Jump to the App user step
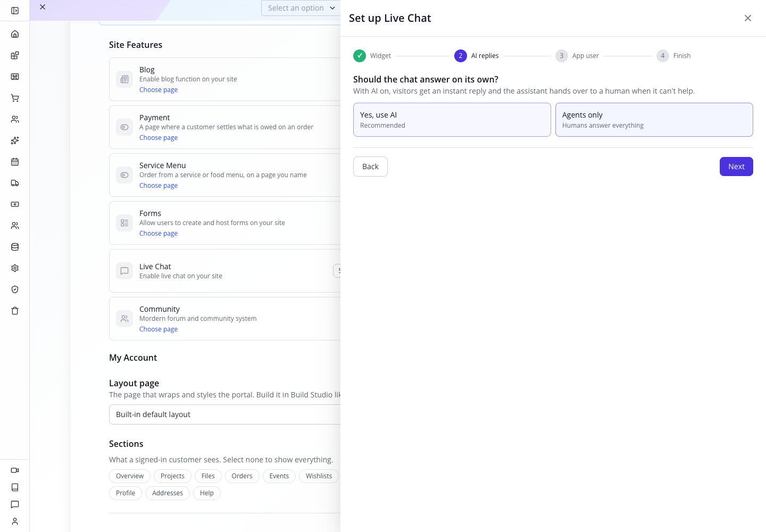 click(x=577, y=56)
